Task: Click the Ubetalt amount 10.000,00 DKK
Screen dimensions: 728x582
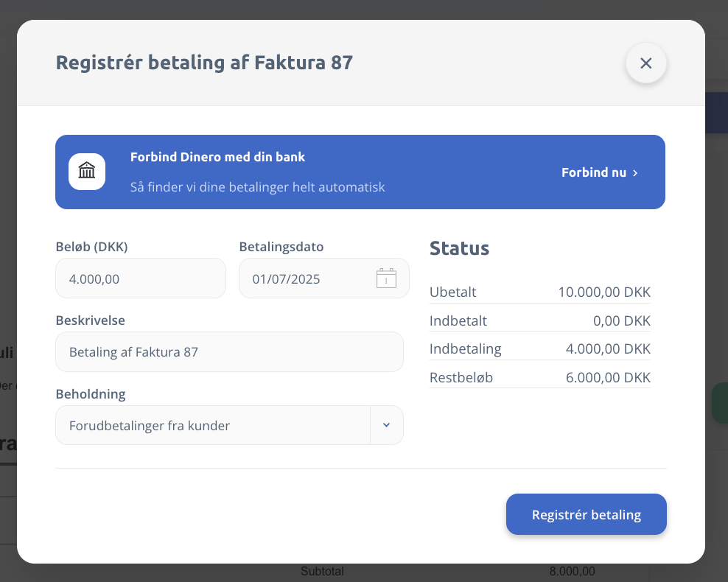Action: click(603, 292)
